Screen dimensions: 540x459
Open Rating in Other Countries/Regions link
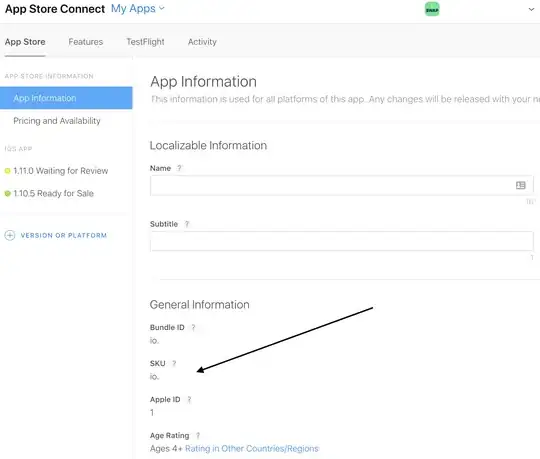(x=252, y=448)
